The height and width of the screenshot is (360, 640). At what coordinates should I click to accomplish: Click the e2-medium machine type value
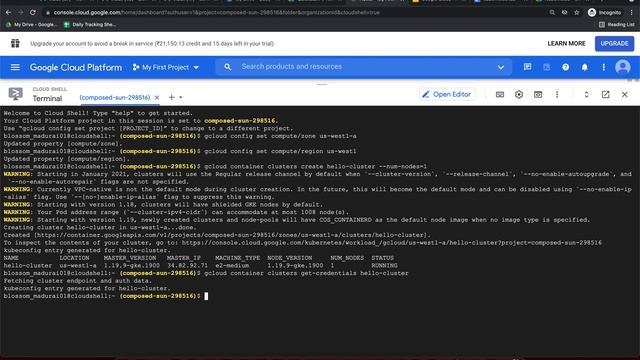(x=232, y=265)
